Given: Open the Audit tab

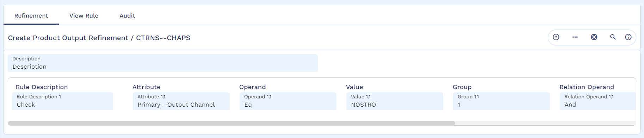Looking at the screenshot, I should pyautogui.click(x=127, y=15).
